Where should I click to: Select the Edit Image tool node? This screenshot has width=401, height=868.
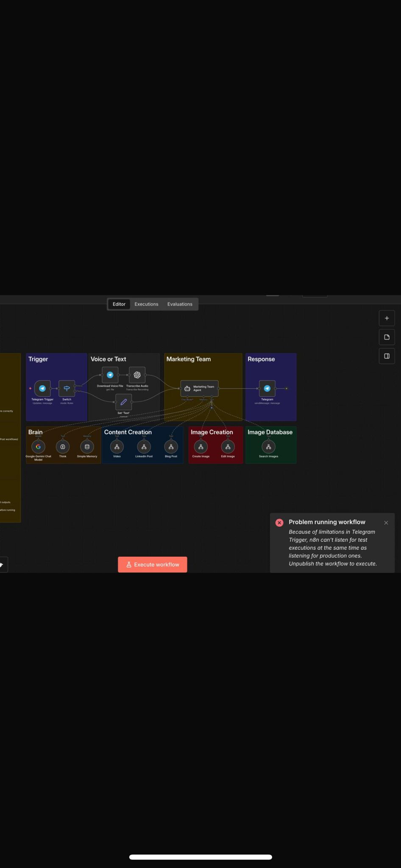pyautogui.click(x=228, y=446)
